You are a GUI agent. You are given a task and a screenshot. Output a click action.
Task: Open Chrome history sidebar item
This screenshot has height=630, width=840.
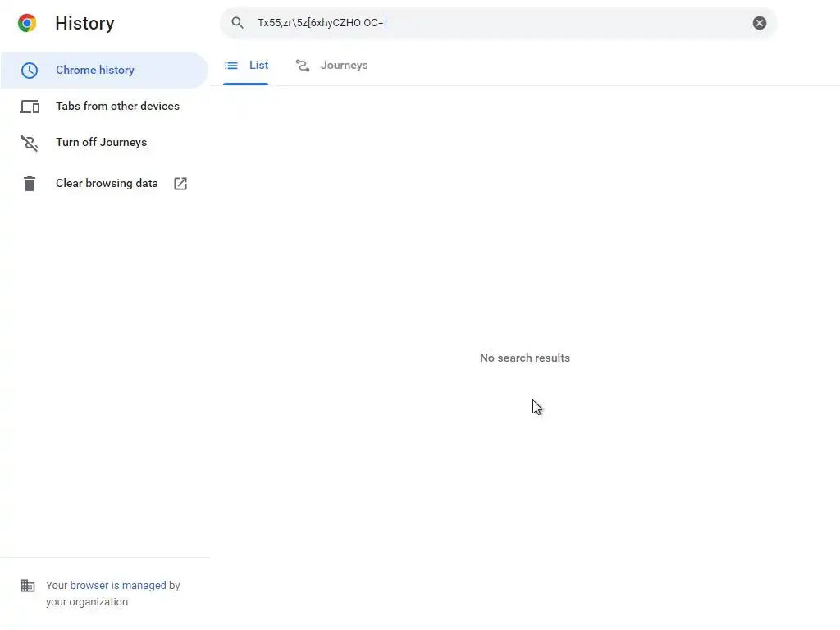pos(104,71)
